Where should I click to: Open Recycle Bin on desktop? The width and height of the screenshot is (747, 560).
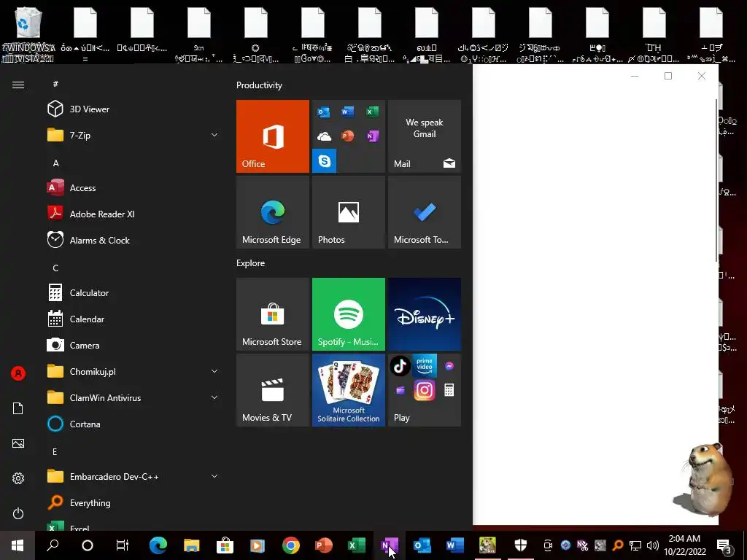(x=28, y=34)
